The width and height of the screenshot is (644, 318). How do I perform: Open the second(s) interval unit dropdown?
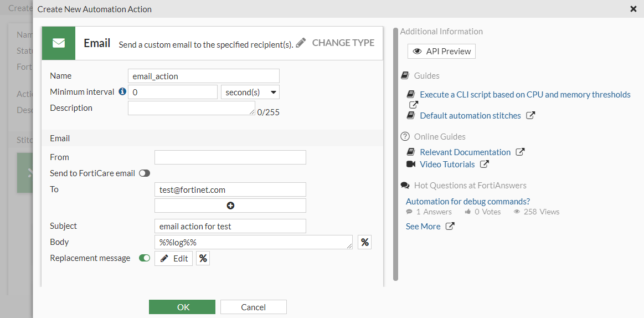[x=250, y=92]
